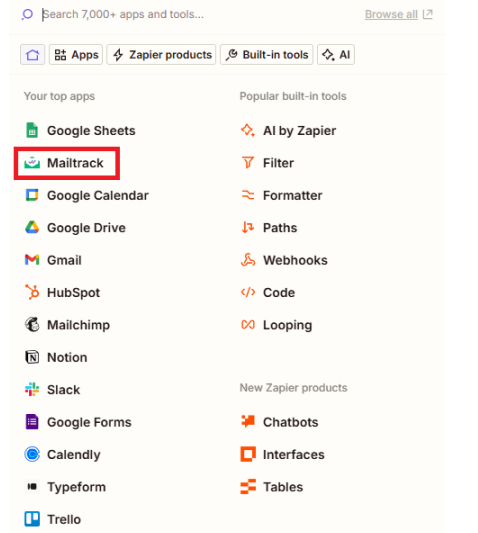Screen dimensions: 478x533
Task: Open the Google Drive triangle icon
Action: click(x=32, y=227)
